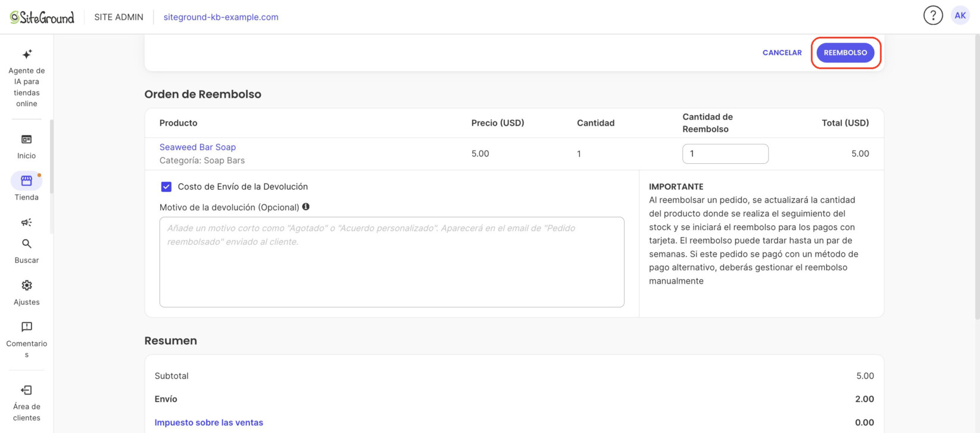Viewport: 980px width, 433px height.
Task: Click the SiteGround logo
Action: (42, 17)
